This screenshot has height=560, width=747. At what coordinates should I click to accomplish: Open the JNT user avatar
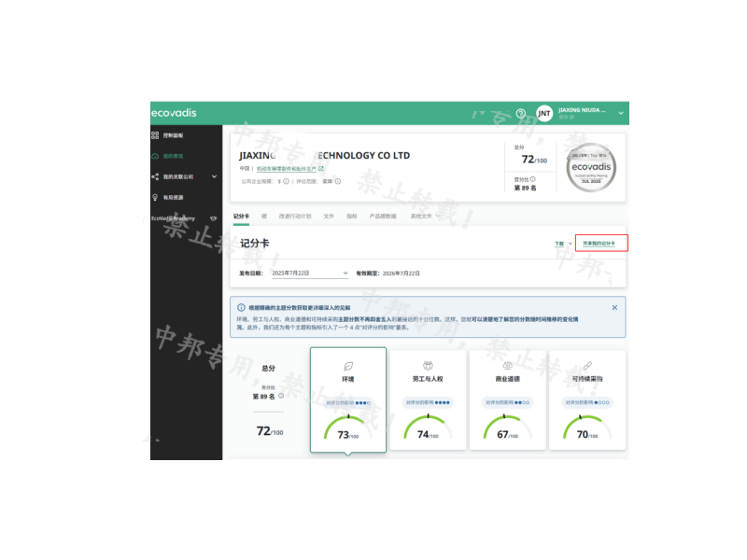[544, 113]
